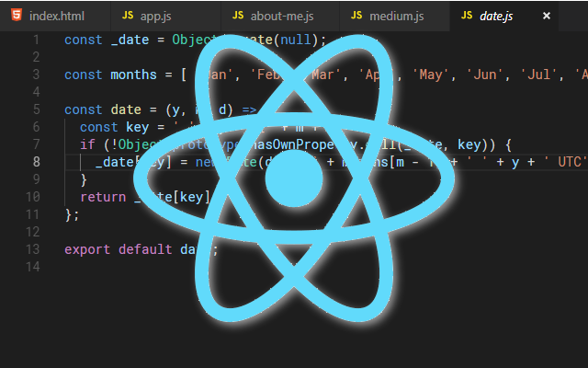Image resolution: width=588 pixels, height=368 pixels.
Task: Click the 'date' function name on line 5
Action: click(126, 109)
